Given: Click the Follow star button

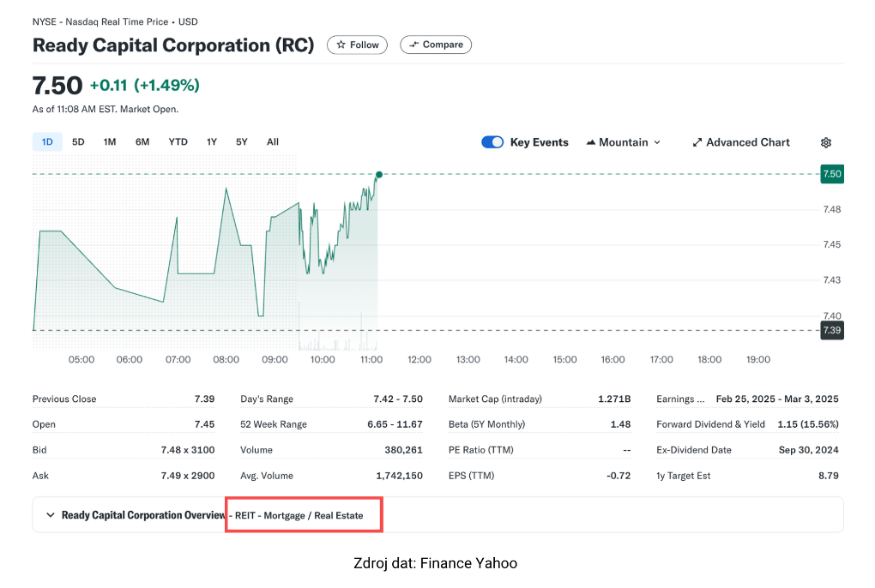Looking at the screenshot, I should coord(357,45).
